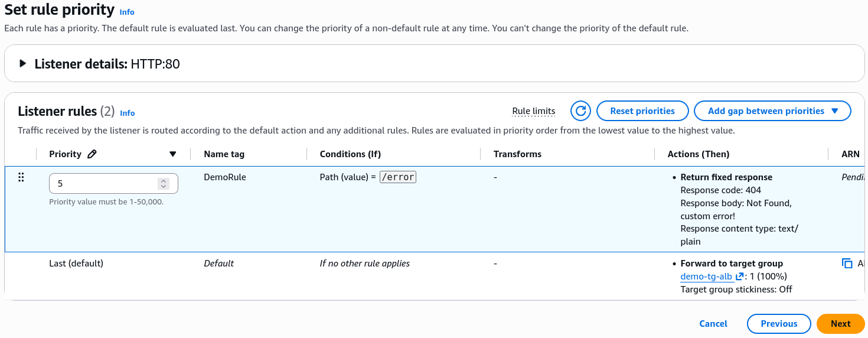Open the Rule limits link

534,111
